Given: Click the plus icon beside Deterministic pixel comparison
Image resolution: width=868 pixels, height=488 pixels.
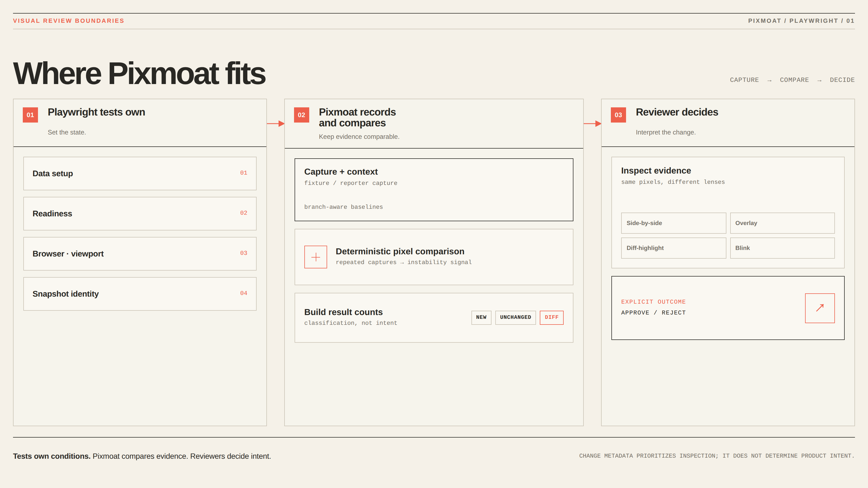Looking at the screenshot, I should [x=315, y=257].
